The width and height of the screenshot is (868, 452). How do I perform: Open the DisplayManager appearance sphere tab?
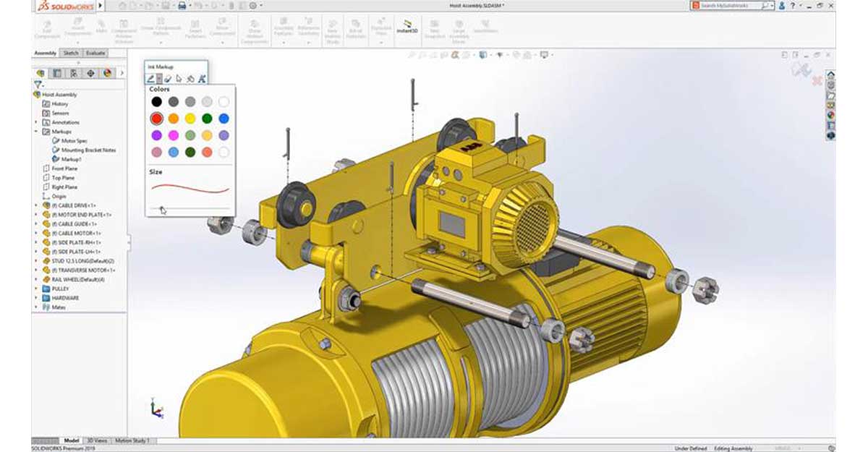(x=107, y=72)
